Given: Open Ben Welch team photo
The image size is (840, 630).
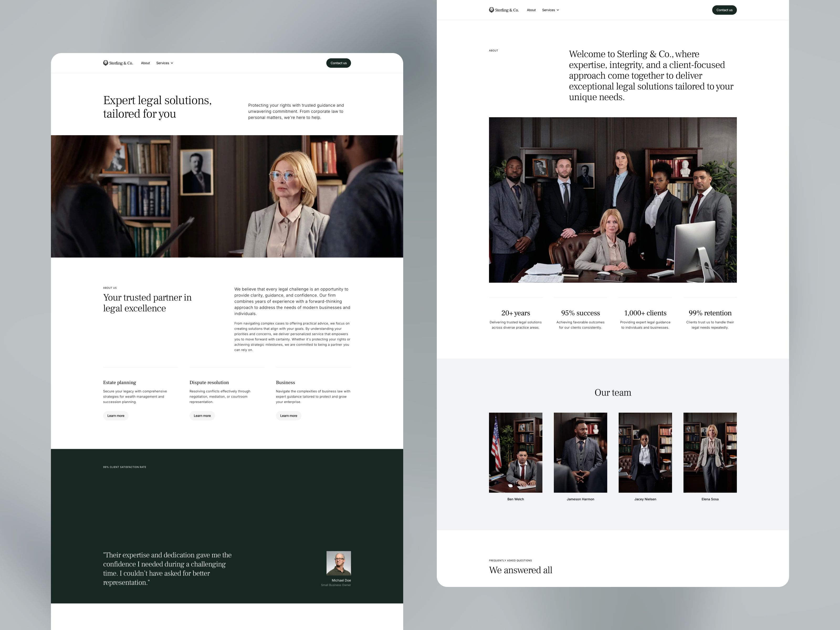Looking at the screenshot, I should (x=515, y=452).
